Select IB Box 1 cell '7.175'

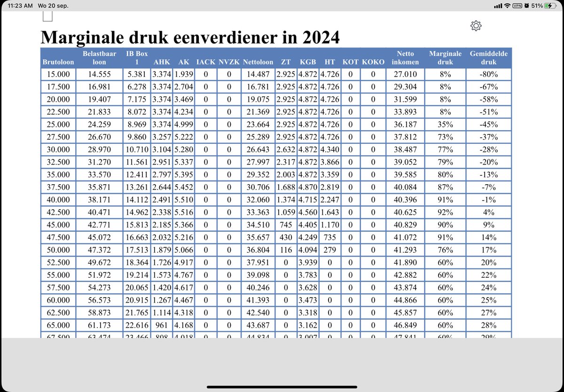(x=137, y=99)
